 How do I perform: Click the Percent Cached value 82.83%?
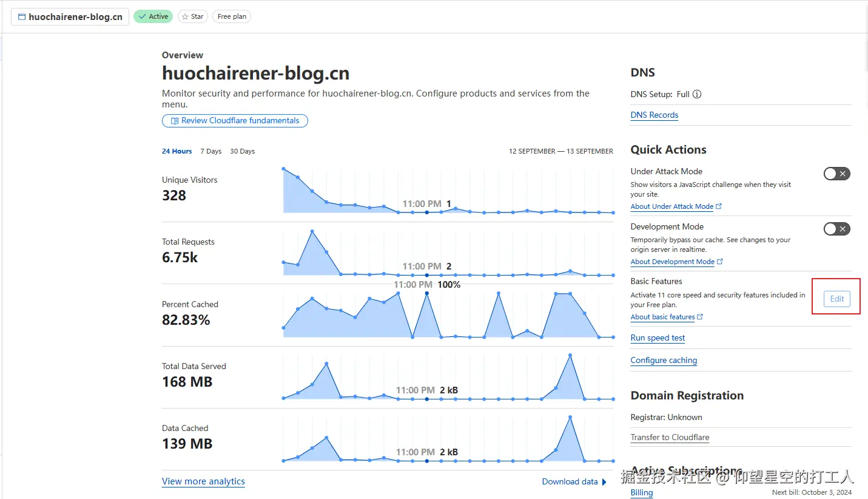pyautogui.click(x=186, y=320)
